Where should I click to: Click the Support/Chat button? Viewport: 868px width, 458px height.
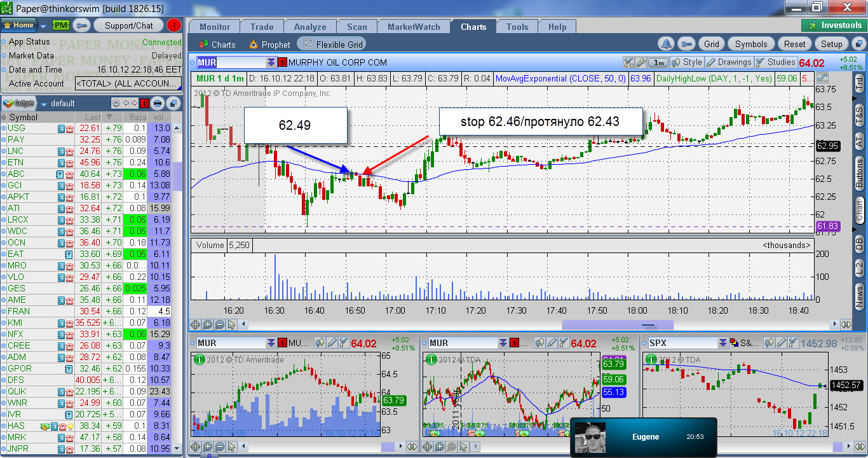129,25
